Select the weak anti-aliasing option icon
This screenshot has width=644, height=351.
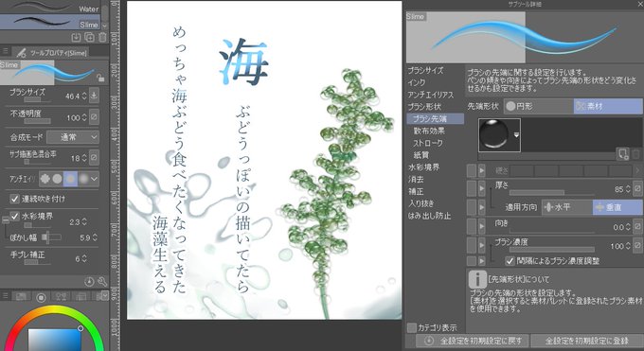pyautogui.click(x=58, y=179)
